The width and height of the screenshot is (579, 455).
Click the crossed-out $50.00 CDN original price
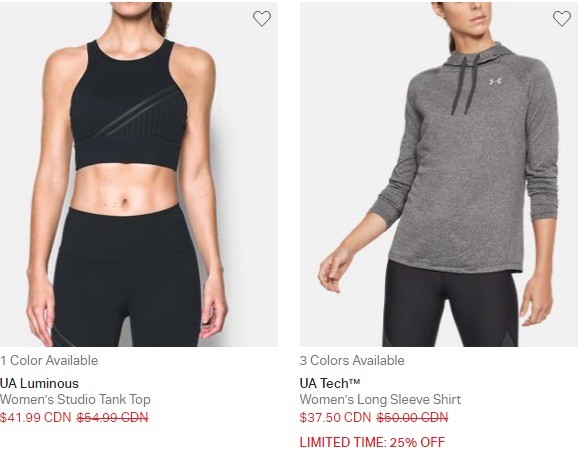(x=412, y=417)
